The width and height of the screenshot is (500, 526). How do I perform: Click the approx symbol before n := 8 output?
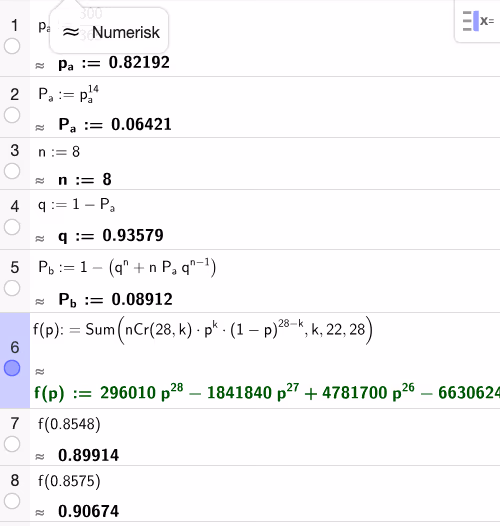click(40, 181)
